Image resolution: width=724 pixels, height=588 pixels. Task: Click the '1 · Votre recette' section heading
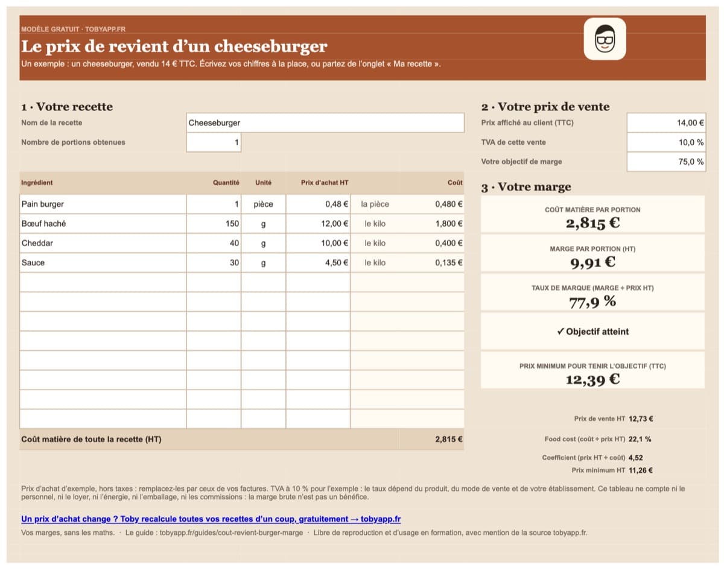[67, 107]
